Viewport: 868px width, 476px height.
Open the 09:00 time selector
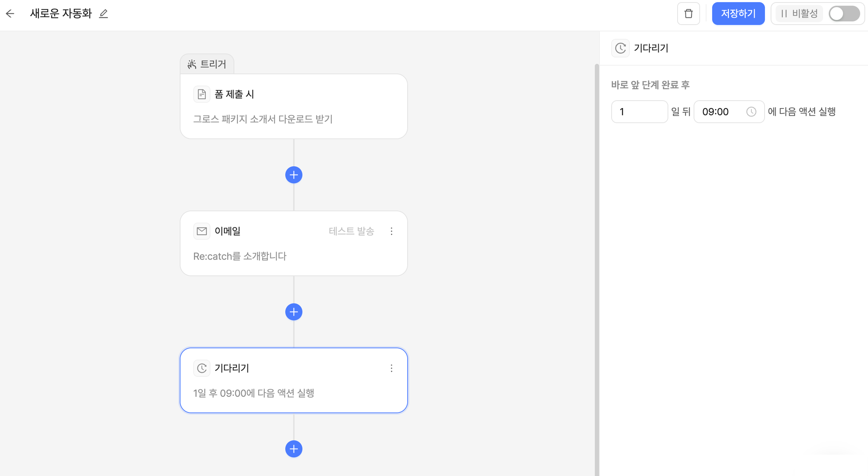pos(720,112)
